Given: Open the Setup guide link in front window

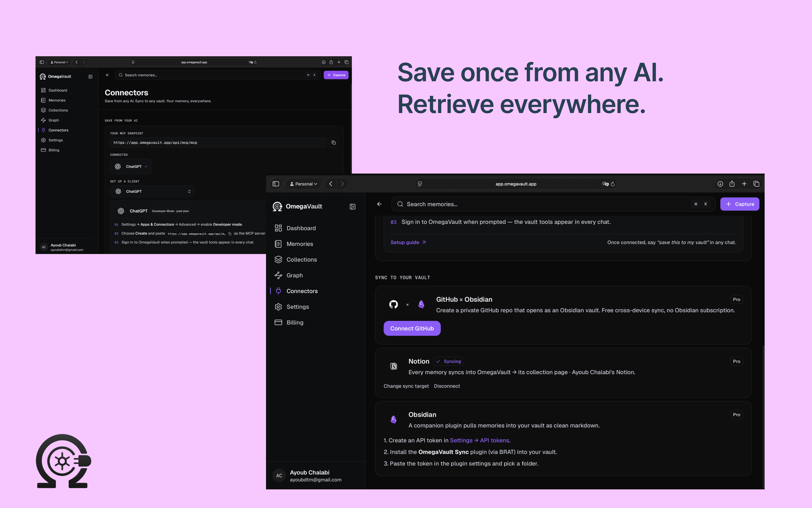Looking at the screenshot, I should (x=408, y=242).
